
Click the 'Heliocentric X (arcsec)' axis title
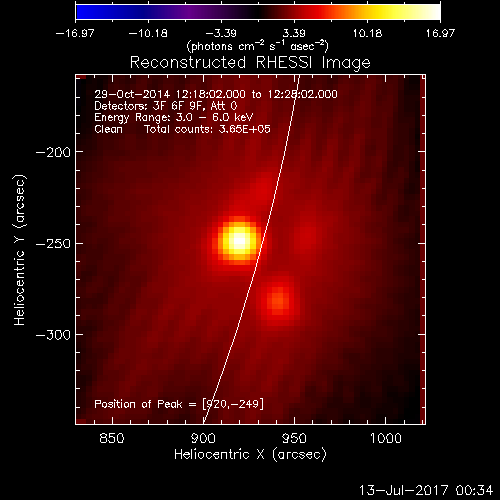point(250,455)
